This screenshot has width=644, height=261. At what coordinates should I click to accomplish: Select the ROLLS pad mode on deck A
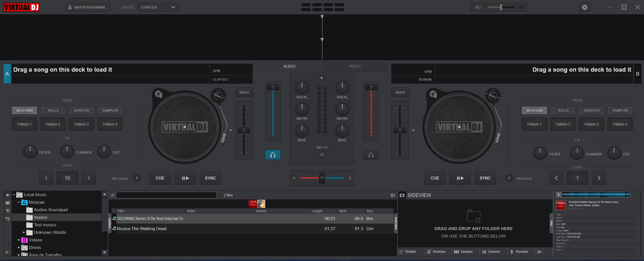(x=53, y=110)
